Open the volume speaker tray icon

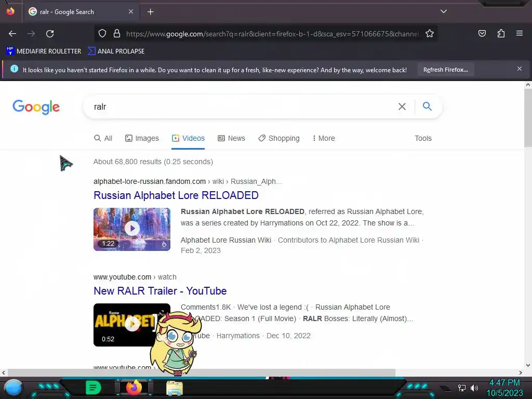pos(474,388)
